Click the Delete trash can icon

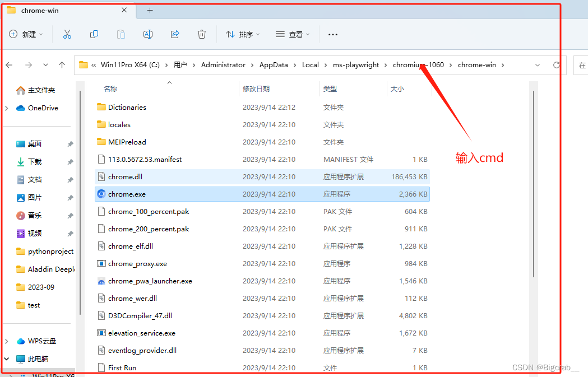coord(202,35)
